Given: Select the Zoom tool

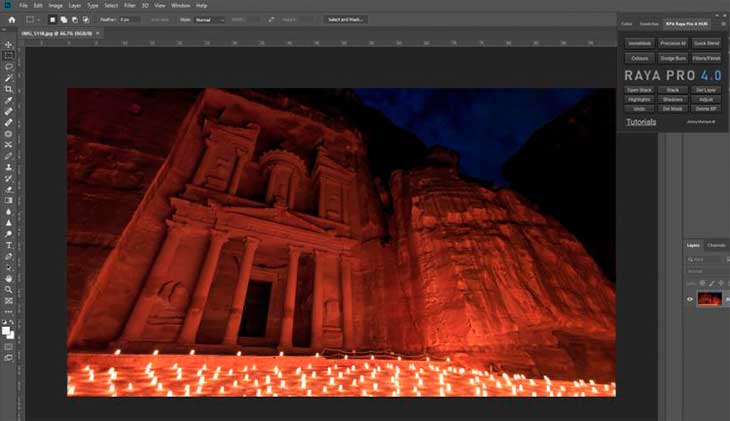Looking at the screenshot, I should 8,290.
